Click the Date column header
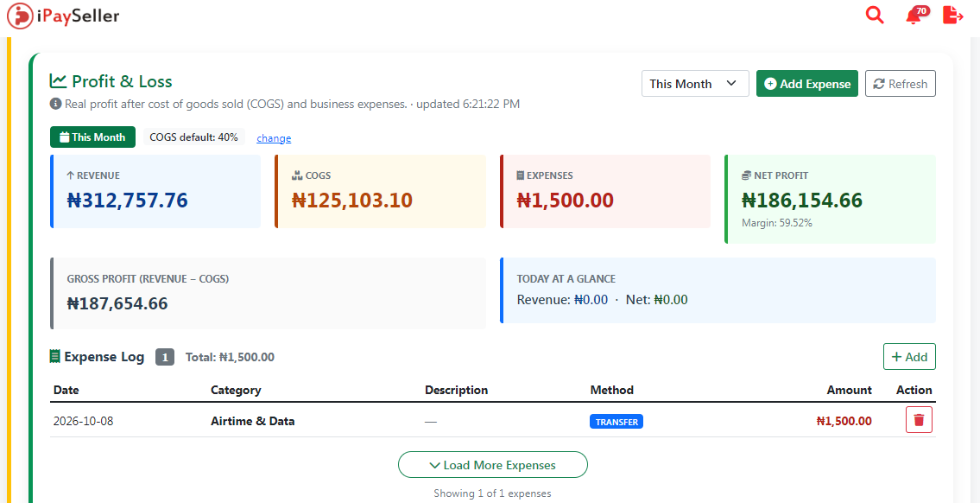 66,391
